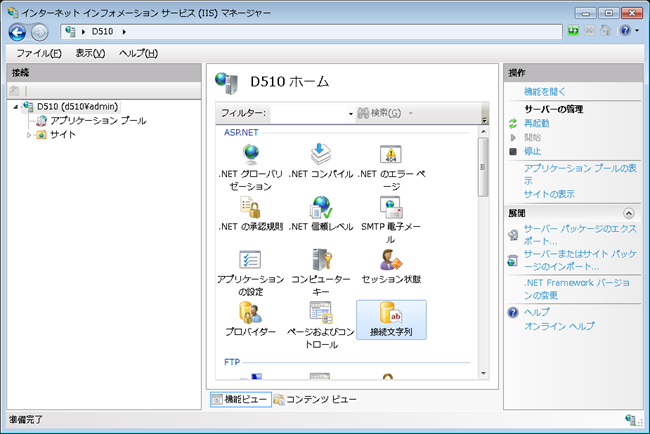650x434 pixels.
Task: Expand the サイト tree node
Action: point(29,135)
